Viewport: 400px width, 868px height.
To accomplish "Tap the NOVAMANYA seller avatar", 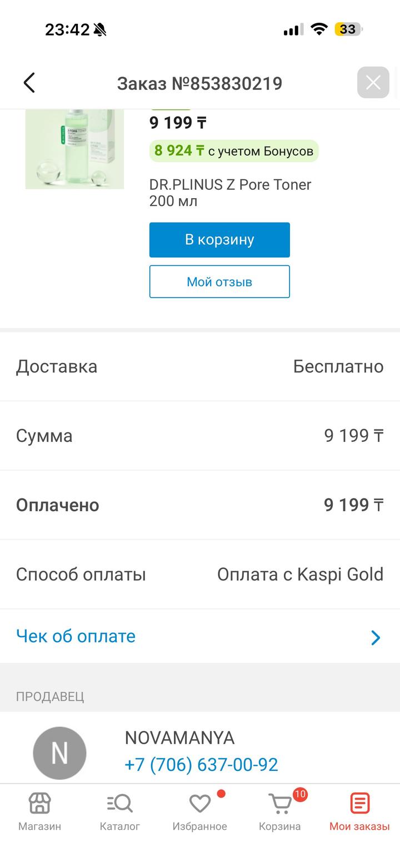I will coord(59,753).
